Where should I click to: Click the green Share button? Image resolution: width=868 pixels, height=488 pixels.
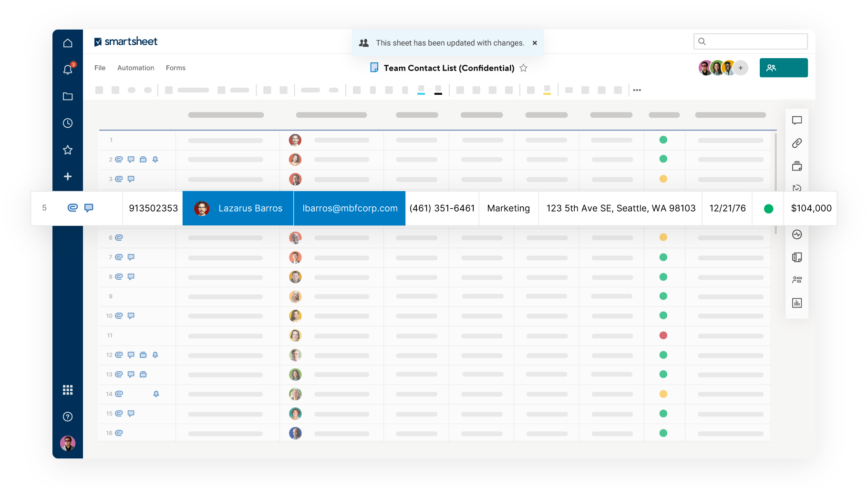click(x=783, y=68)
